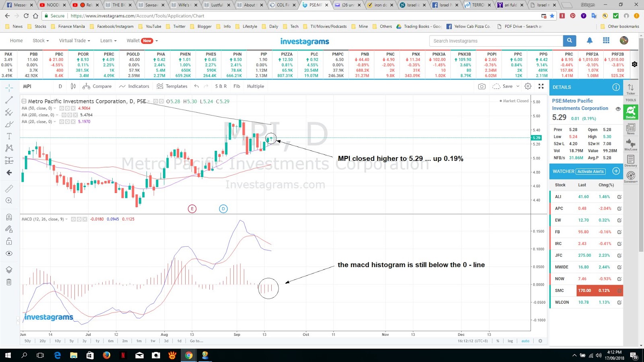Select the trend line drawing tool
The image size is (644, 362).
point(9,100)
